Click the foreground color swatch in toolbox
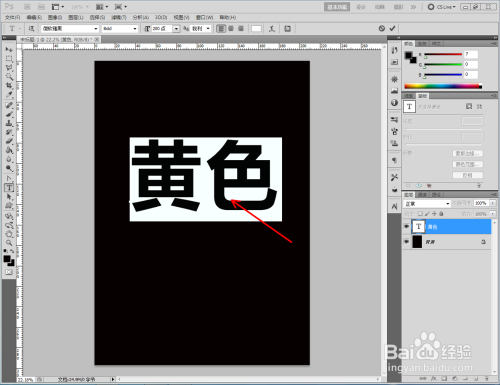 (7, 259)
